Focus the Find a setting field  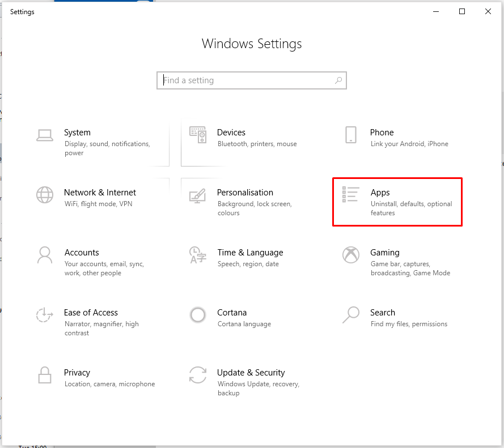pyautogui.click(x=251, y=80)
